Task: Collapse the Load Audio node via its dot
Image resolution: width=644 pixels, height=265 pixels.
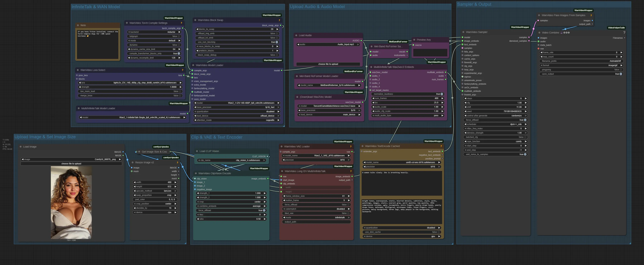Action: 296,35
